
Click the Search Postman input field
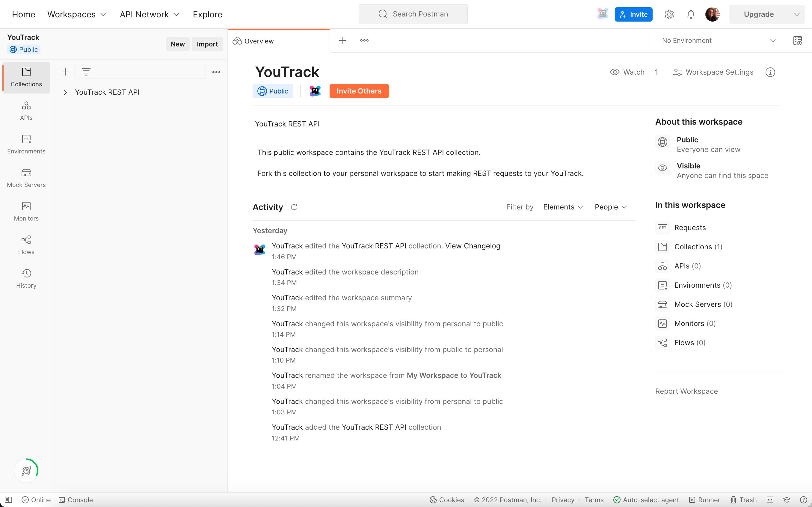click(x=413, y=14)
